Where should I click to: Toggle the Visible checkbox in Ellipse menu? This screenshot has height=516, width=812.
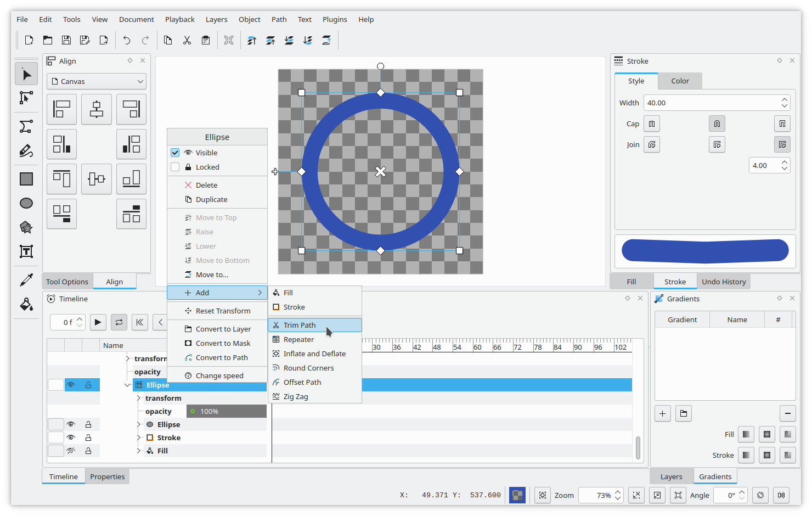pos(175,153)
